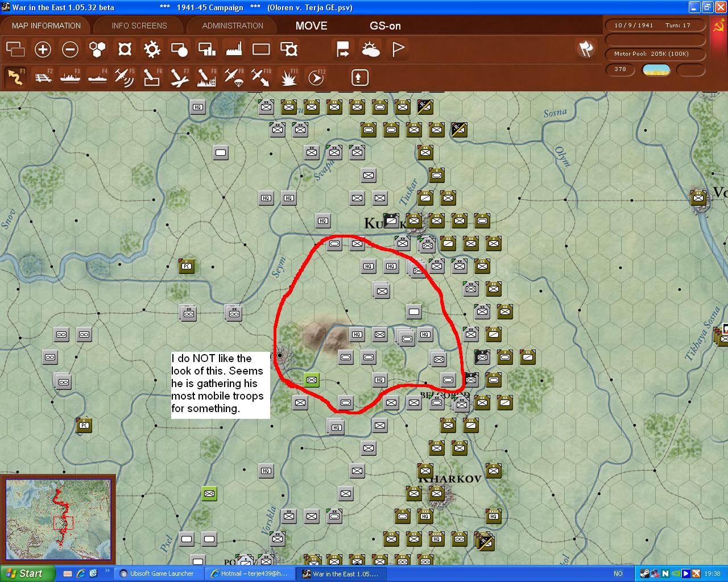Open the MAP INFORMATION tab
This screenshot has height=582, width=728.
(46, 26)
